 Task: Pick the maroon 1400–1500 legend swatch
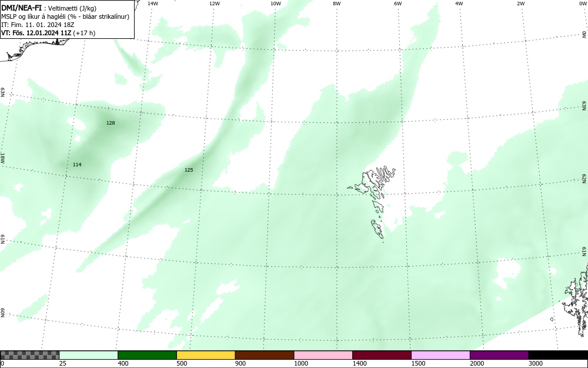(382, 355)
